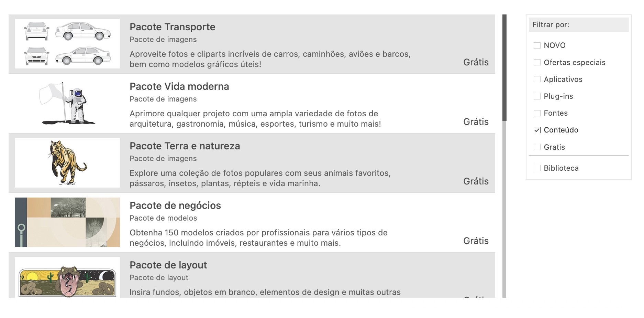Enable the Plug-ins filter
Image resolution: width=644 pixels, height=318 pixels.
(x=537, y=96)
